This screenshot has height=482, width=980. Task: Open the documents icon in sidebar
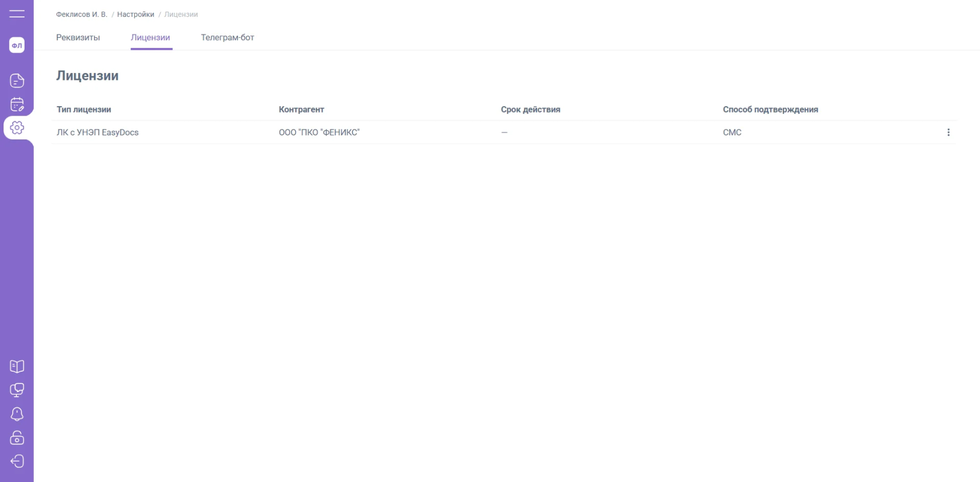coord(17,81)
